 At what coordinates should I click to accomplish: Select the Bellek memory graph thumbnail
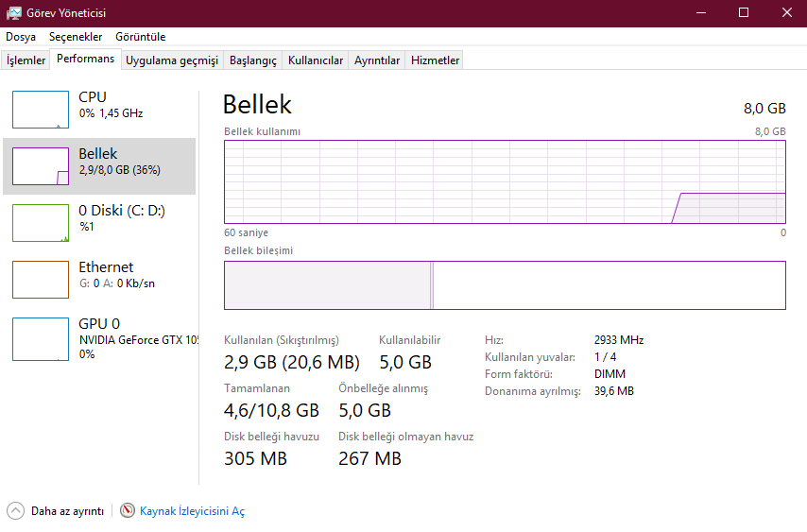pos(41,166)
